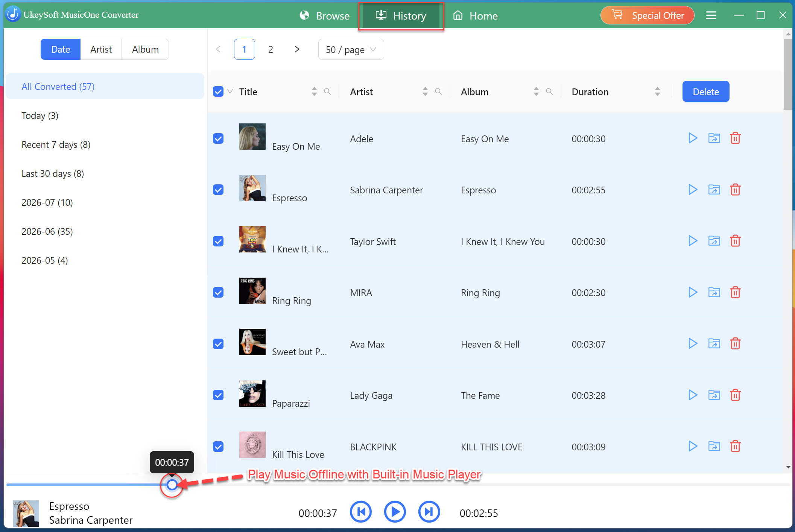Play the Espresso track from list

click(693, 189)
